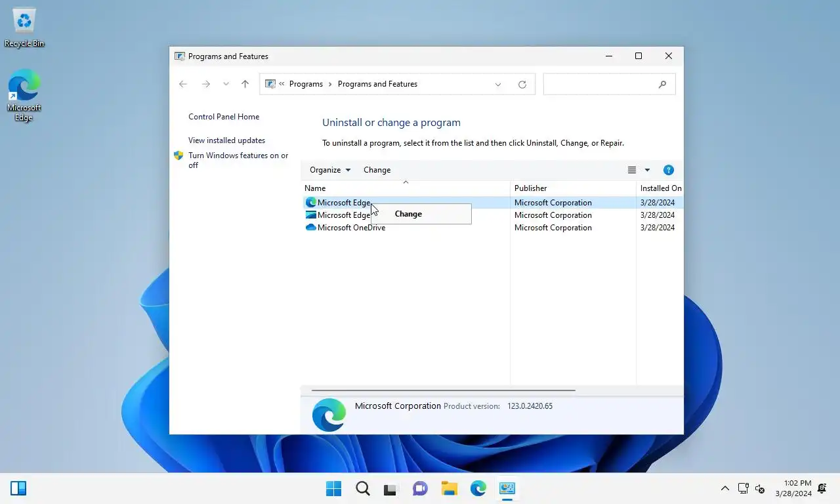Click product version 123.0.2420.65 text

point(530,406)
